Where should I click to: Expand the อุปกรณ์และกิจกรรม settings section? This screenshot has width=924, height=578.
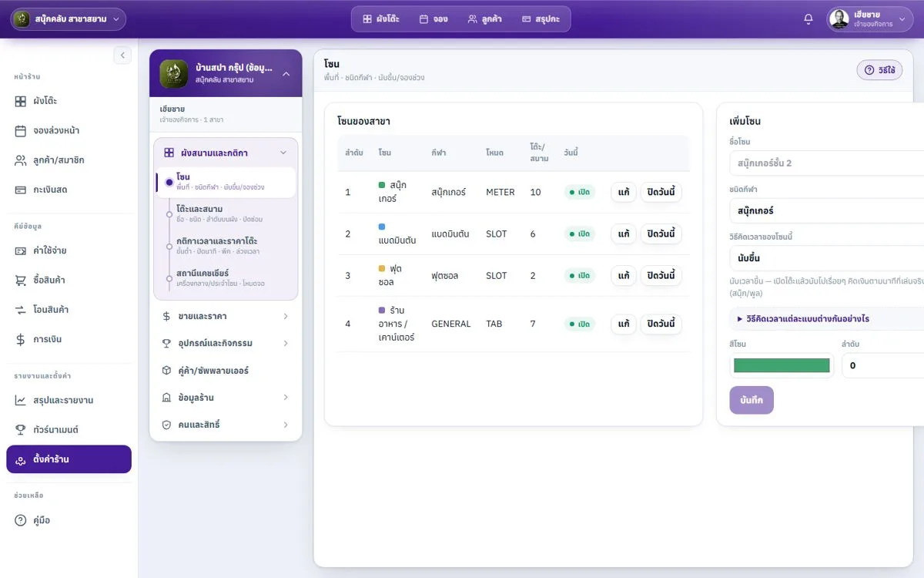pyautogui.click(x=226, y=343)
